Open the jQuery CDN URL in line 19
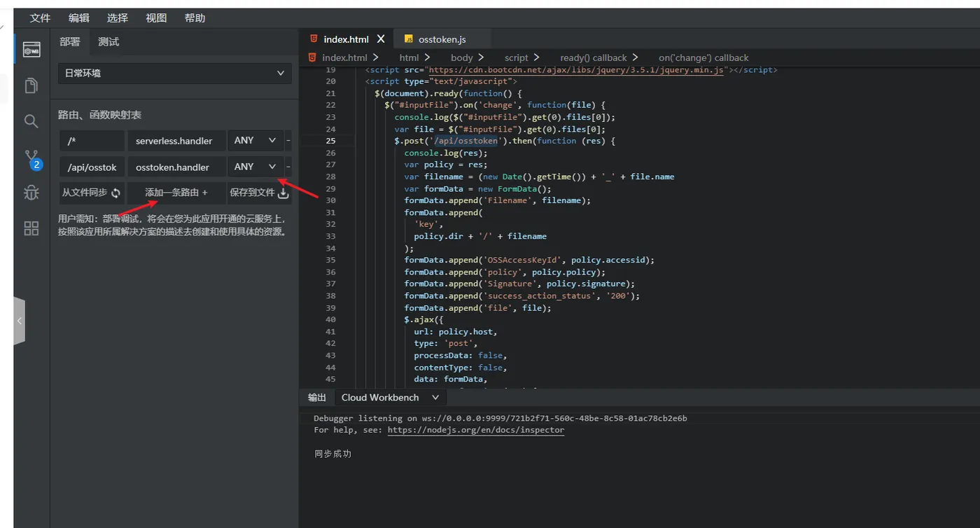The height and width of the screenshot is (528, 980). coord(576,70)
